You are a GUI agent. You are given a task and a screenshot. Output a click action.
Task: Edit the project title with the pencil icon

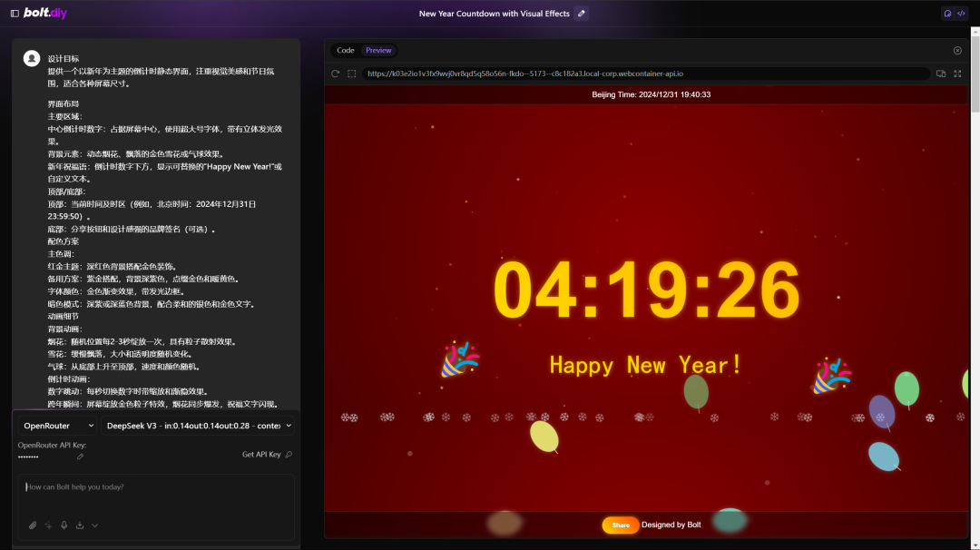(x=582, y=13)
